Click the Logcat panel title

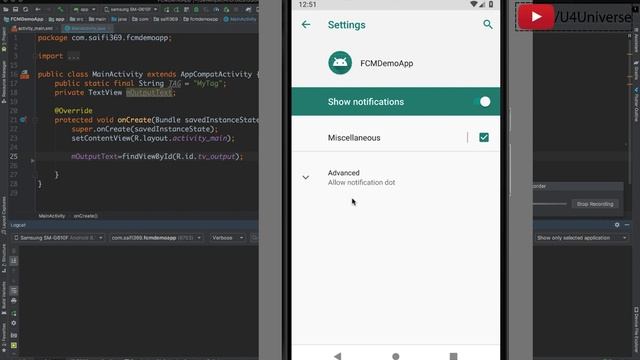point(18,225)
